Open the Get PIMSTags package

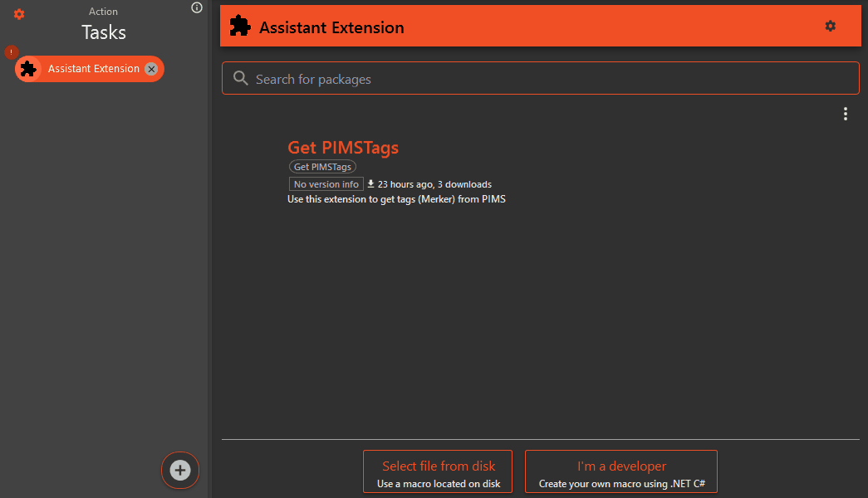click(343, 148)
